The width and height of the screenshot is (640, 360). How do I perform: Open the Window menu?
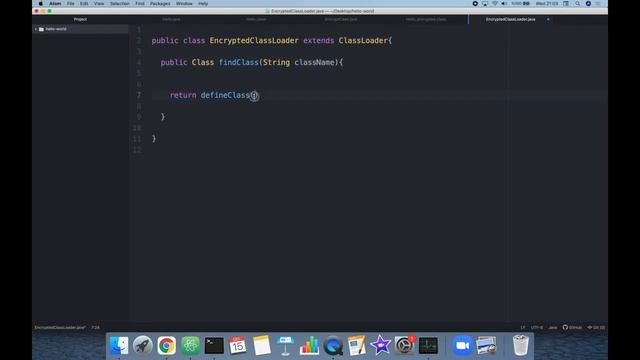click(x=184, y=4)
